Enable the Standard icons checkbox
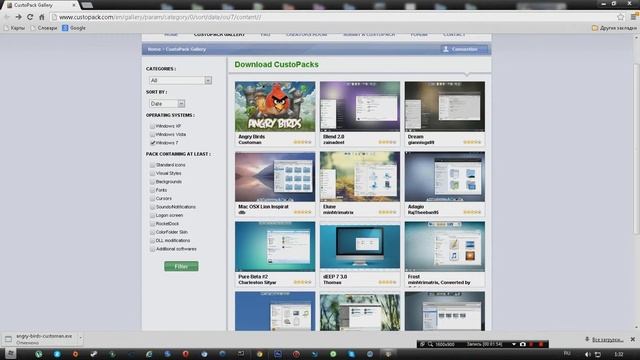 coord(153,165)
